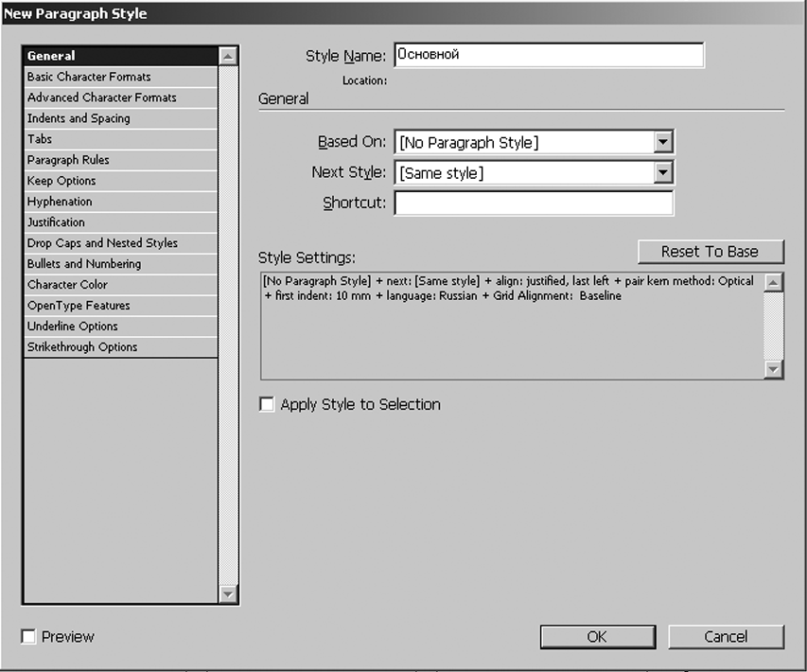This screenshot has width=807, height=672.
Task: Click the Shortcut input field
Action: 534,203
